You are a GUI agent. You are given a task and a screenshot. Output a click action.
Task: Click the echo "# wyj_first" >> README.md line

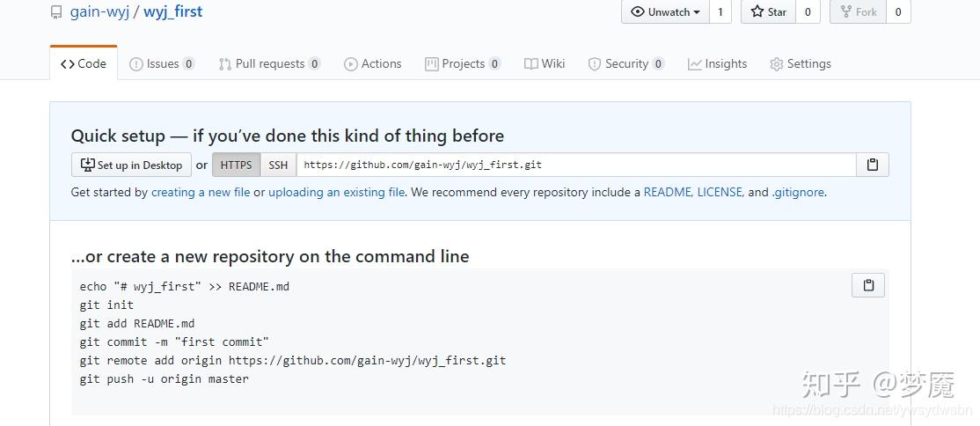(185, 287)
